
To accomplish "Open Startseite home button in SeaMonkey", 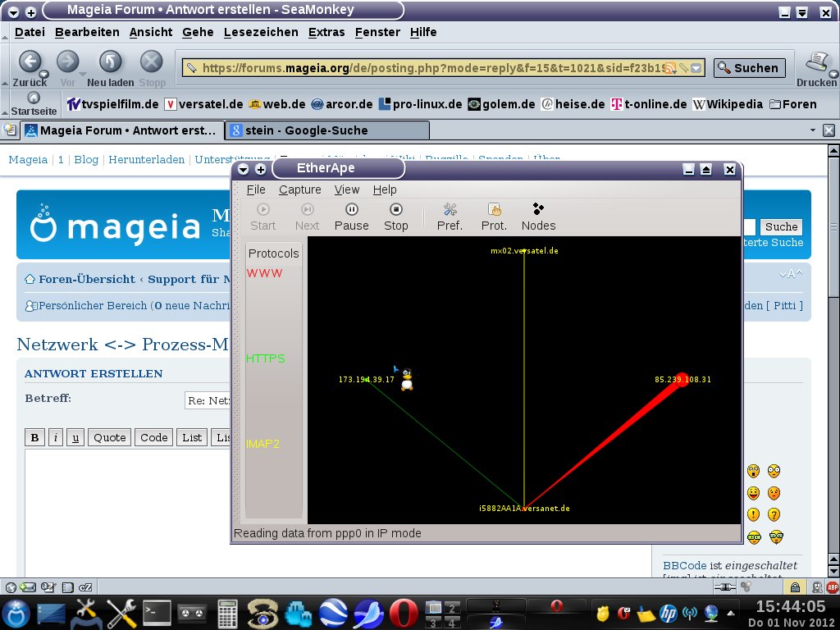I will click(33, 104).
